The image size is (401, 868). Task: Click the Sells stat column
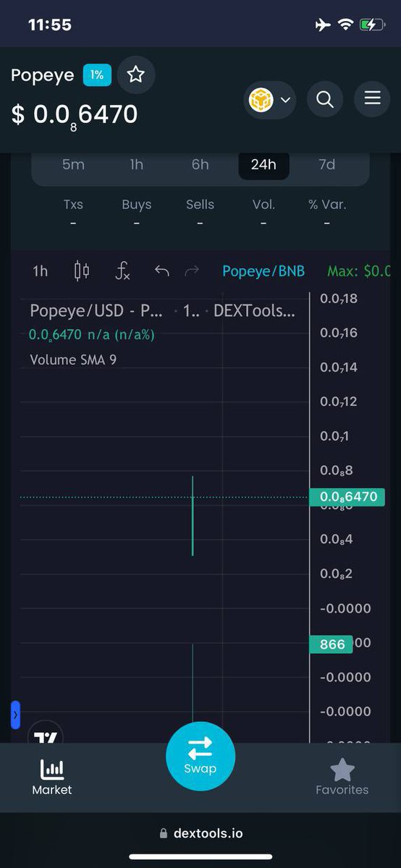coord(200,213)
